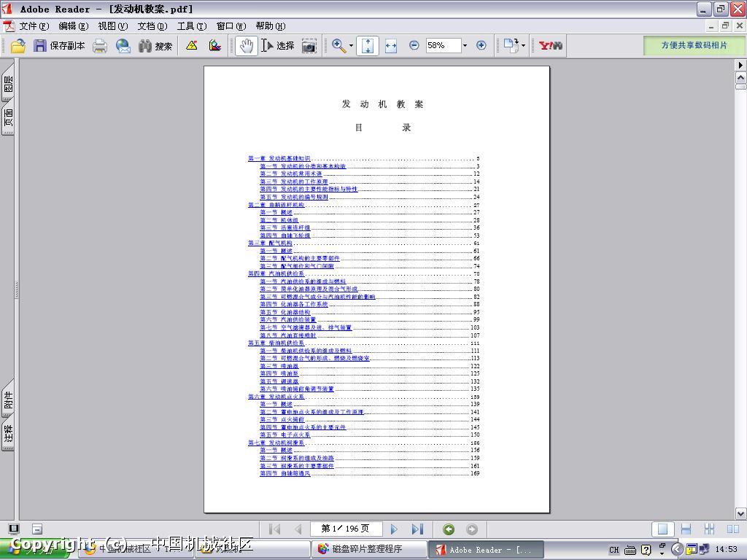
Task: Open the 窗口(W) menu
Action: 231,26
